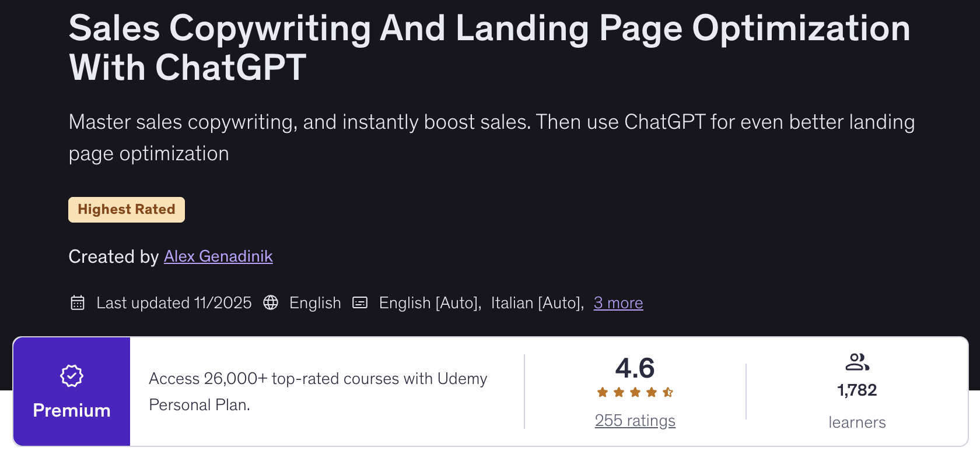
Task: Click the 1,782 learners count
Action: pyautogui.click(x=857, y=390)
